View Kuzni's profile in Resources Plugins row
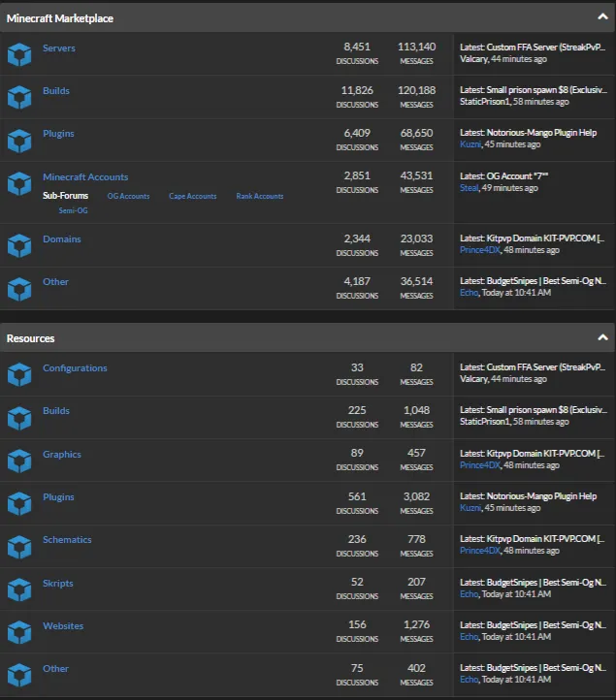Viewport: 616px width, 700px height. [x=470, y=508]
